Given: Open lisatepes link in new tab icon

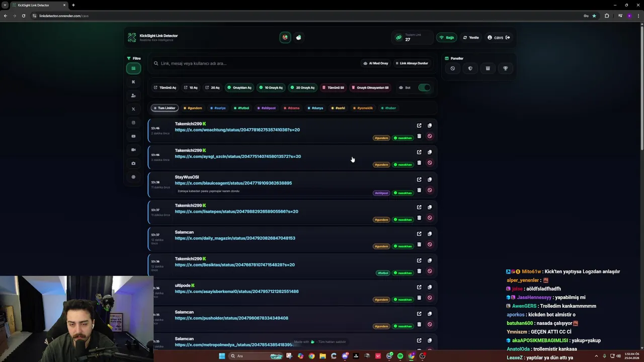Looking at the screenshot, I should tap(419, 207).
